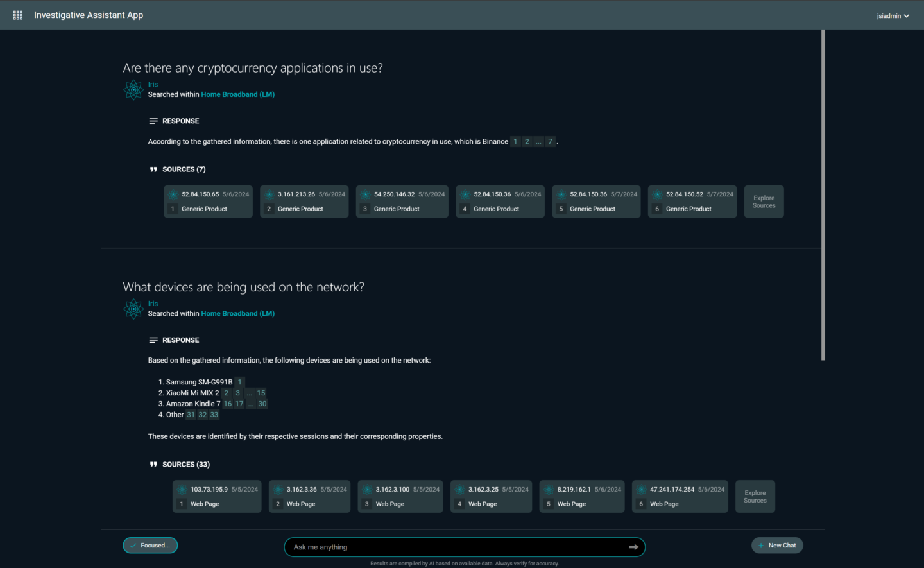Click Explore Sources for the devices answer
Screen dimensions: 924x568
755,496
